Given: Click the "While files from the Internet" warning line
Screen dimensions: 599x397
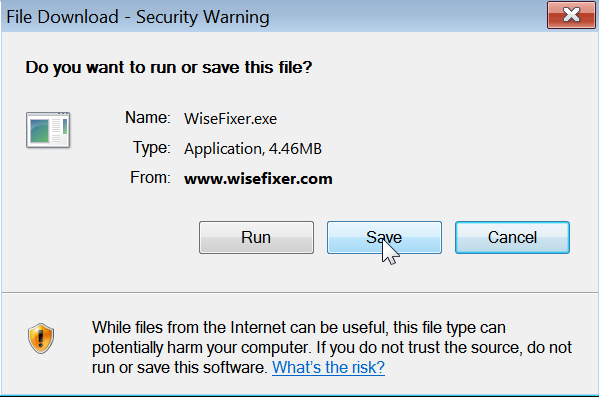Looking at the screenshot, I should click(299, 327).
